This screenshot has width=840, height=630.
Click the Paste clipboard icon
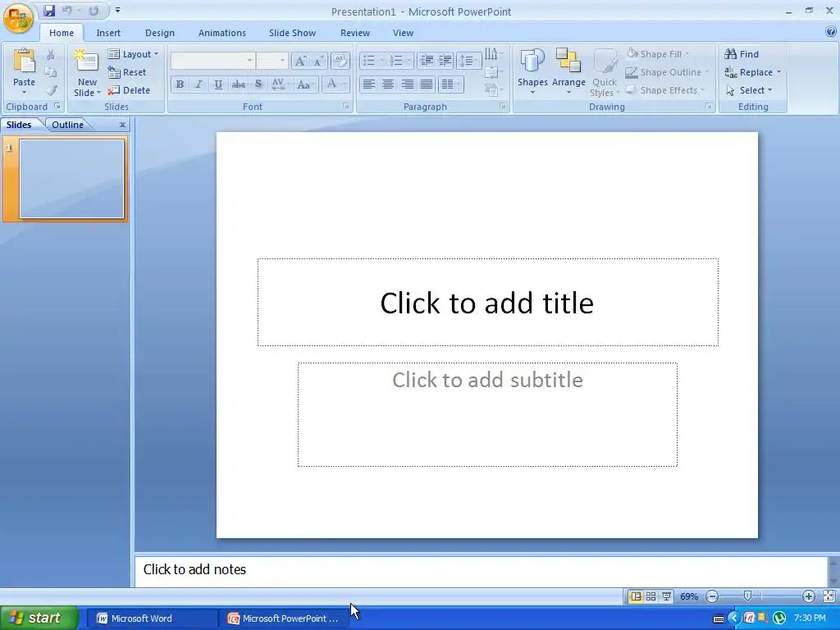24,62
